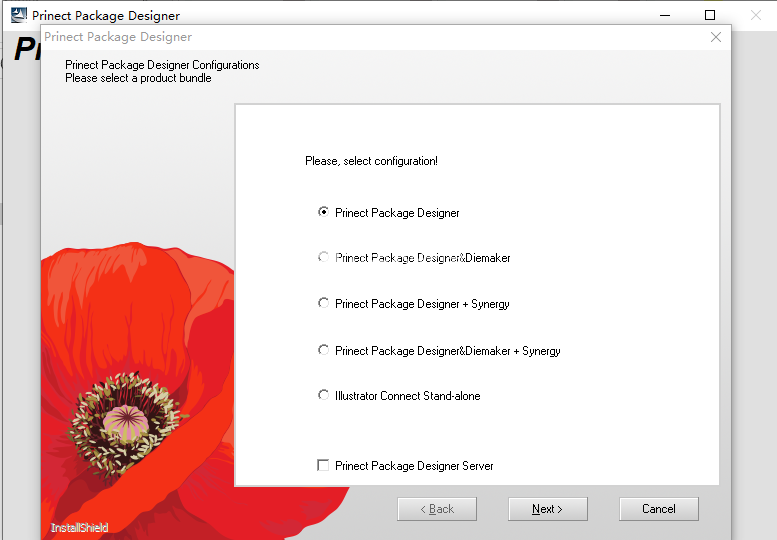Click the 'Prinect Package Designer Configurations' heading
Screen dimensions: 777x540
pyautogui.click(x=162, y=65)
